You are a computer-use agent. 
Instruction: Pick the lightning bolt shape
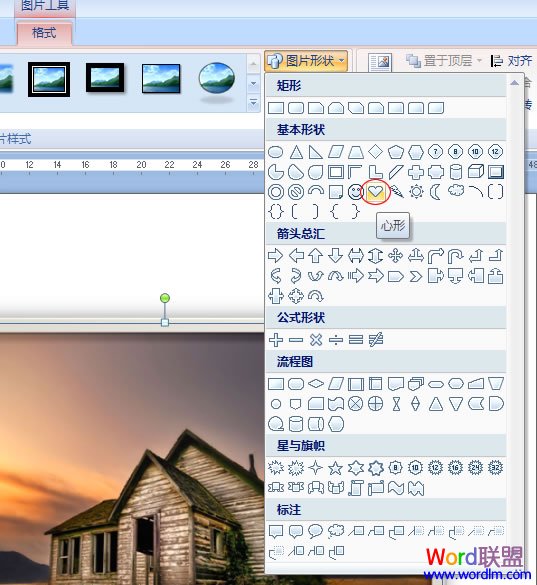(396, 192)
